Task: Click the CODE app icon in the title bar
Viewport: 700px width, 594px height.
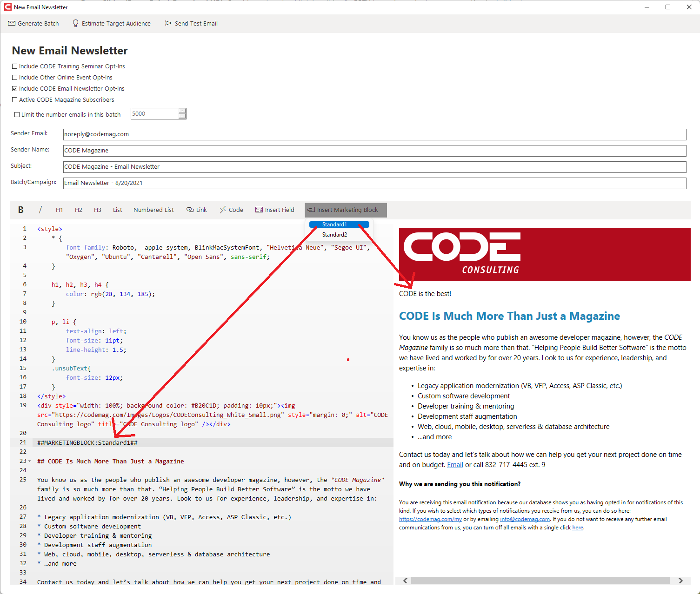Action: pyautogui.click(x=8, y=7)
